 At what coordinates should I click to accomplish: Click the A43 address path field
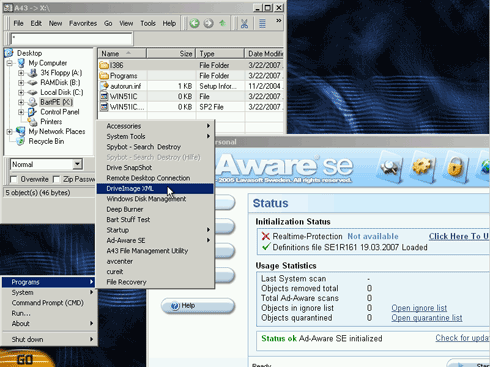coord(71,39)
